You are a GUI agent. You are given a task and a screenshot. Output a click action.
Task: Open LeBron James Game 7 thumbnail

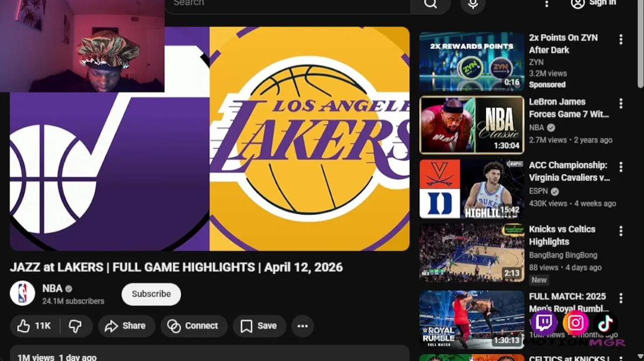point(471,125)
